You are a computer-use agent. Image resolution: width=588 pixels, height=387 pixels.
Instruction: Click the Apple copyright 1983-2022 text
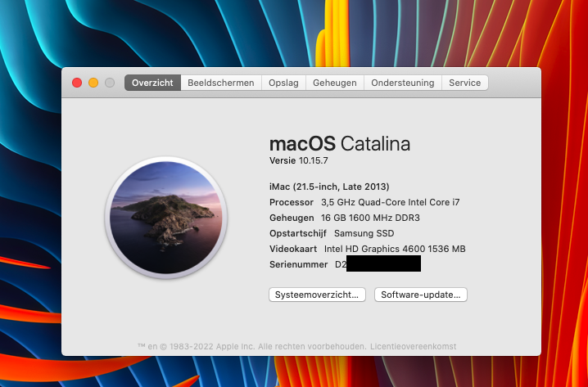[252, 347]
